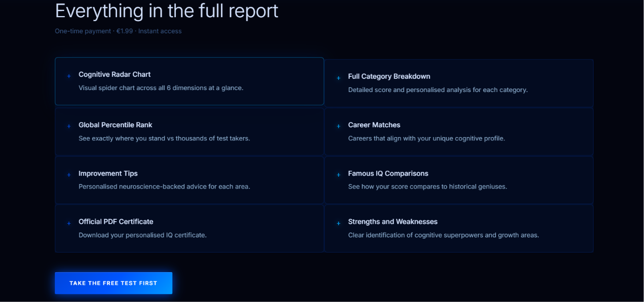Click the Take The Free Test First button
This screenshot has height=302, width=644.
pyautogui.click(x=113, y=283)
